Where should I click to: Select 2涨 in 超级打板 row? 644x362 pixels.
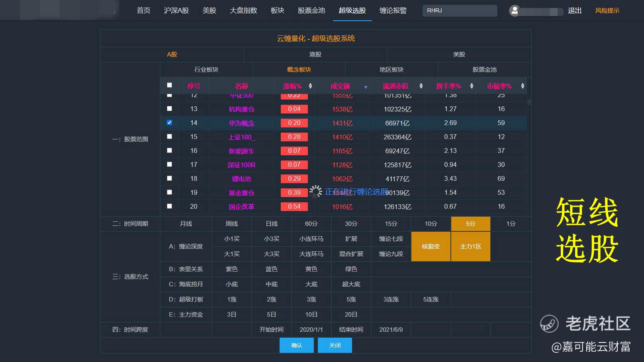coord(272,299)
